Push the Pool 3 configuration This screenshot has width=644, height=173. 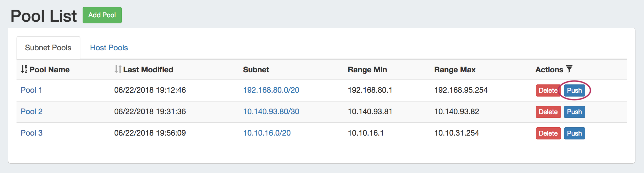574,133
